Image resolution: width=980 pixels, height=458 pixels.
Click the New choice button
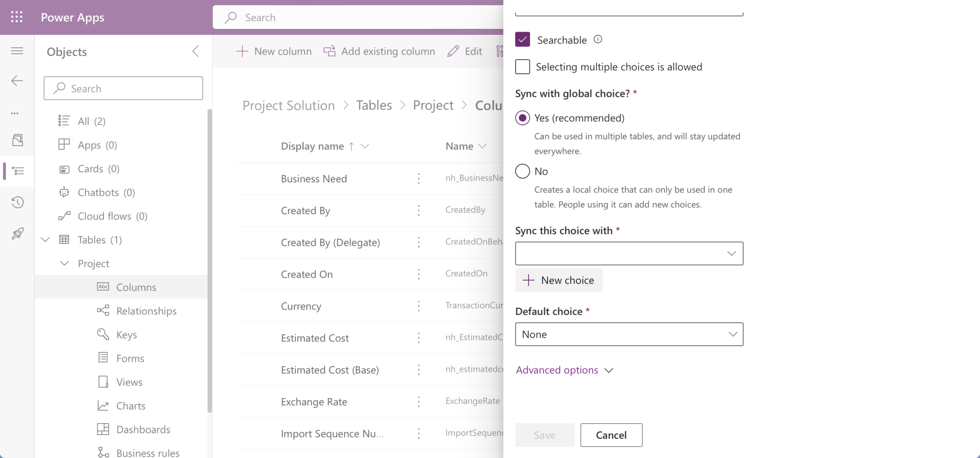[558, 280]
